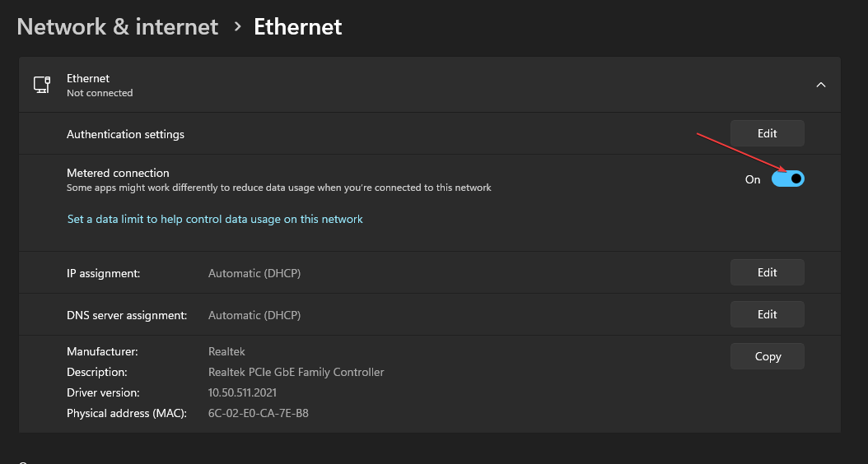868x464 pixels.
Task: Click the Ethernet adapter icon
Action: coord(41,85)
